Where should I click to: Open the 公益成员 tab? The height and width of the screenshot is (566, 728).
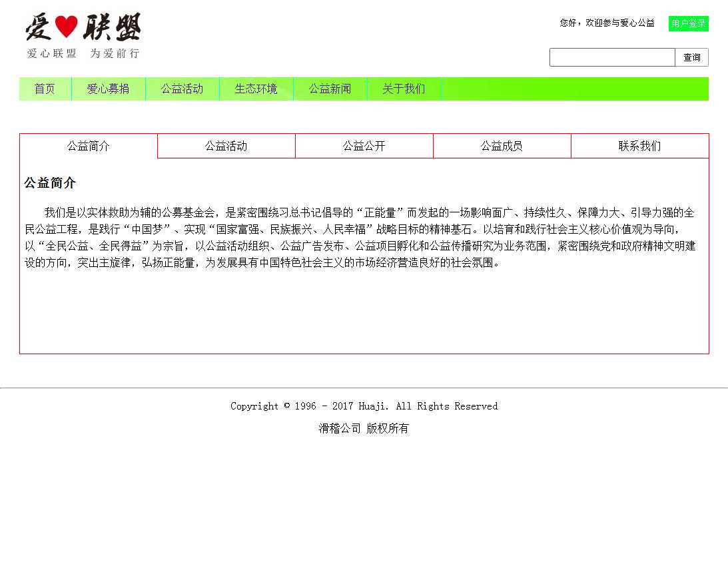click(502, 146)
